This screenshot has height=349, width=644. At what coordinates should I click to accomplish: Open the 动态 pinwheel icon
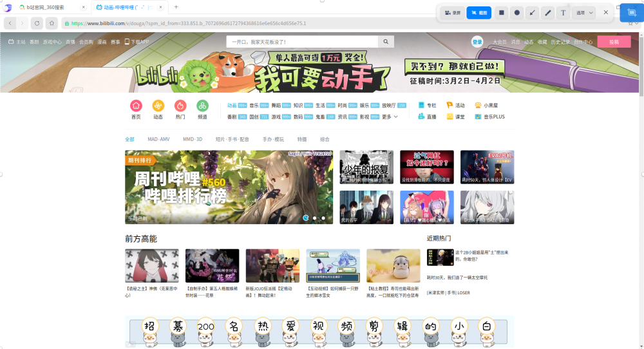pyautogui.click(x=158, y=106)
